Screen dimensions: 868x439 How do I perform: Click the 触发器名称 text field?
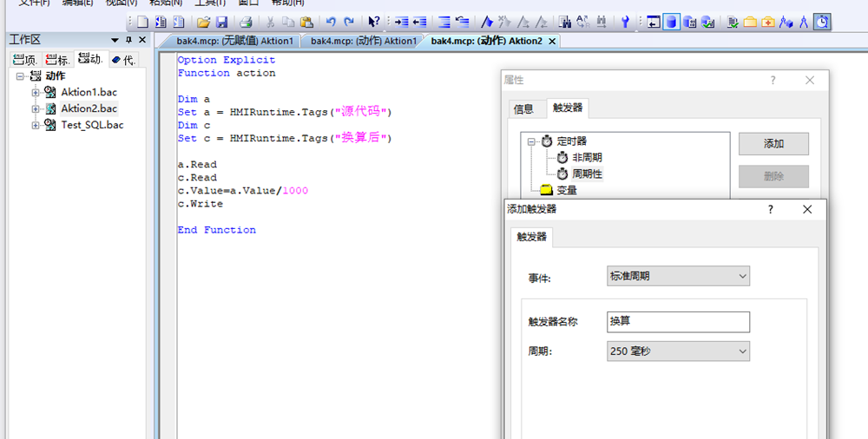click(678, 322)
